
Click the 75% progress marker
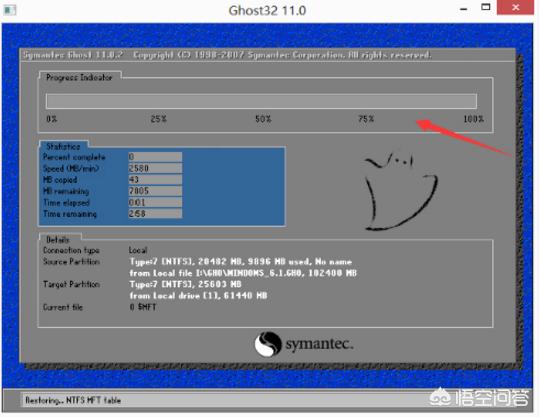[x=366, y=119]
